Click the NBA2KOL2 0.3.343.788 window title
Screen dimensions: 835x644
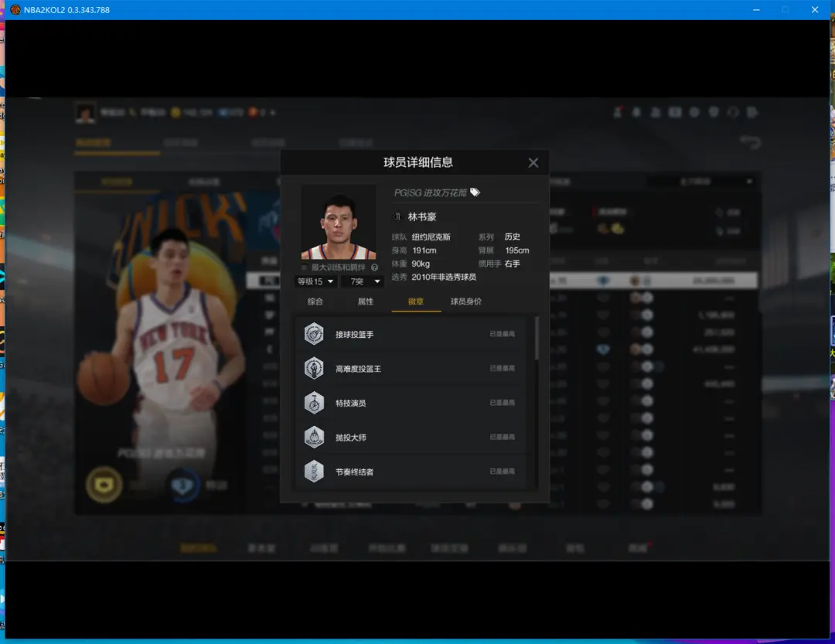(x=66, y=9)
